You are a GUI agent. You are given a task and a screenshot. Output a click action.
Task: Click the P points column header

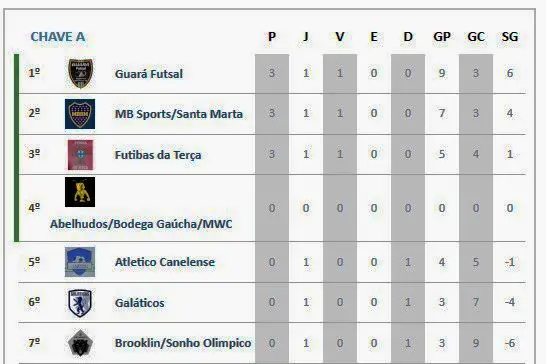point(272,37)
